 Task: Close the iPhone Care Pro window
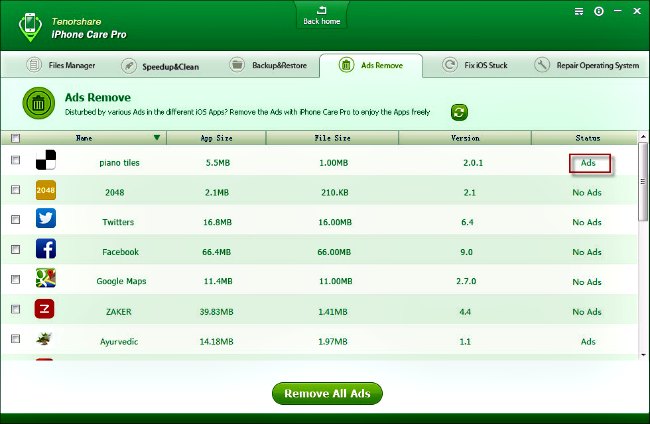(x=637, y=11)
